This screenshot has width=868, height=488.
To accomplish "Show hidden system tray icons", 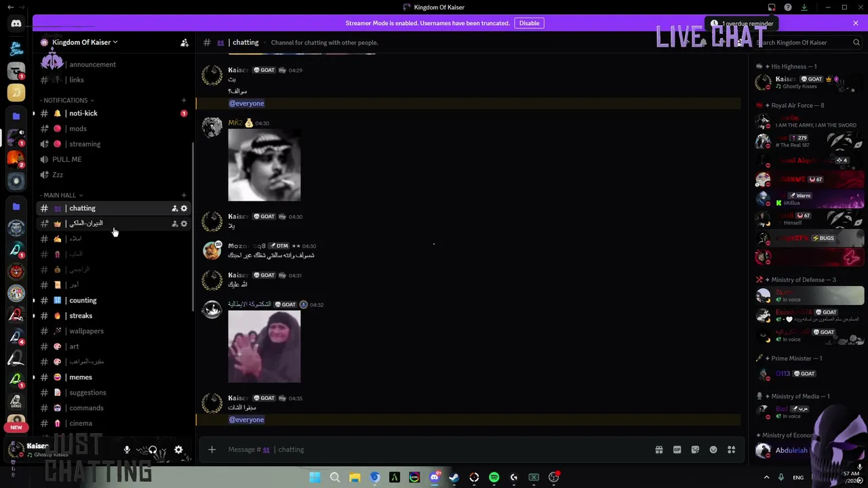I will pyautogui.click(x=766, y=477).
